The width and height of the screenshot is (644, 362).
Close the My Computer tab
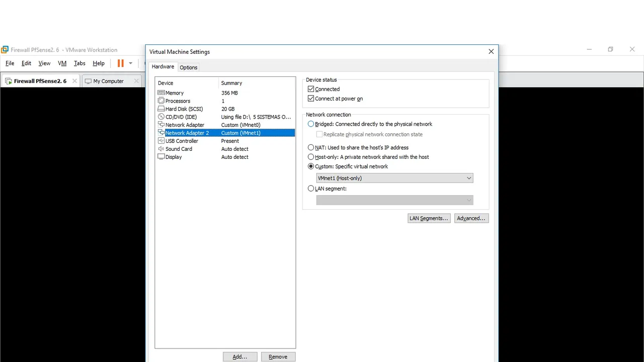click(136, 81)
